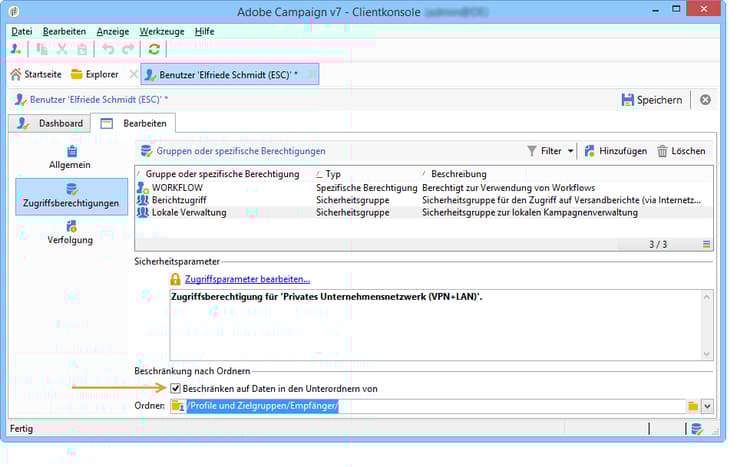This screenshot has width=750, height=467.
Task: Switch to the Bearbeiten form tab
Action: tap(133, 123)
